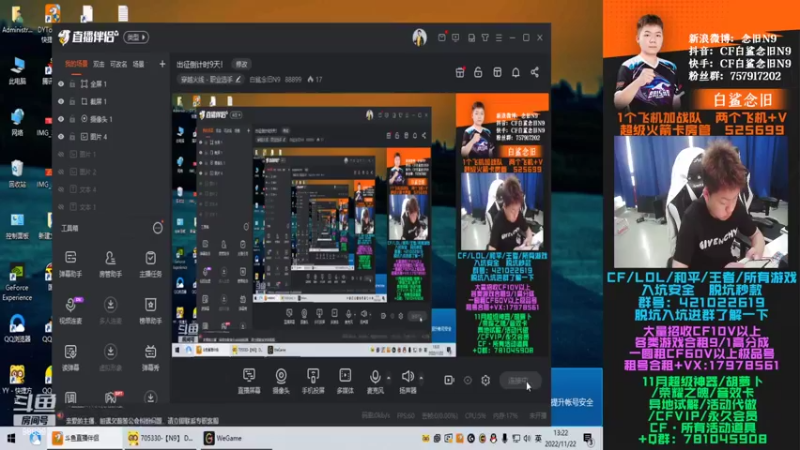Screen dimensions: 800x450
Task: Start 视频连麦 from the toolbox
Action: pyautogui.click(x=70, y=310)
